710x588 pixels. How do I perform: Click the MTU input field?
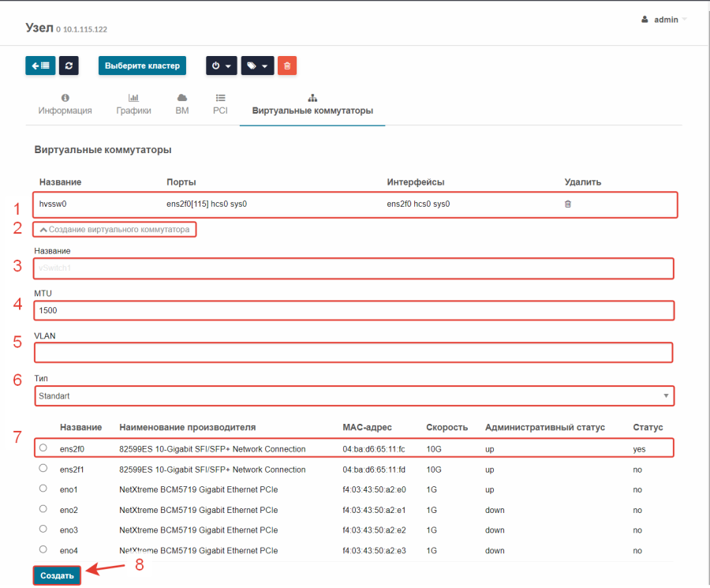354,310
